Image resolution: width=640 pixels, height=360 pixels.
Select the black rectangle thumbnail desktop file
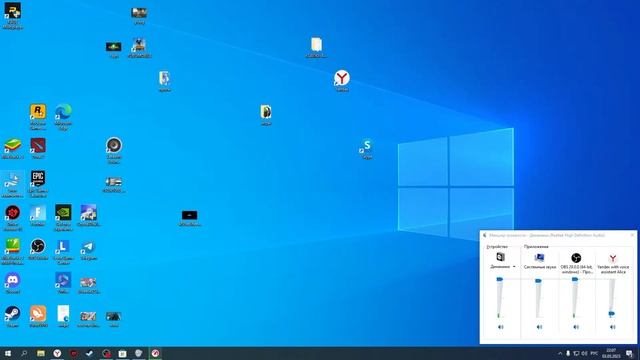pyautogui.click(x=189, y=215)
